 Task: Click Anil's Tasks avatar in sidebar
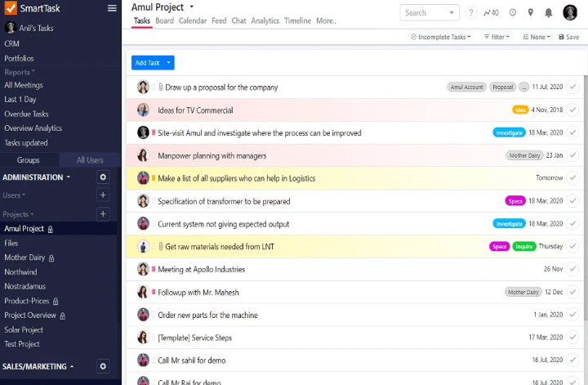coord(10,28)
